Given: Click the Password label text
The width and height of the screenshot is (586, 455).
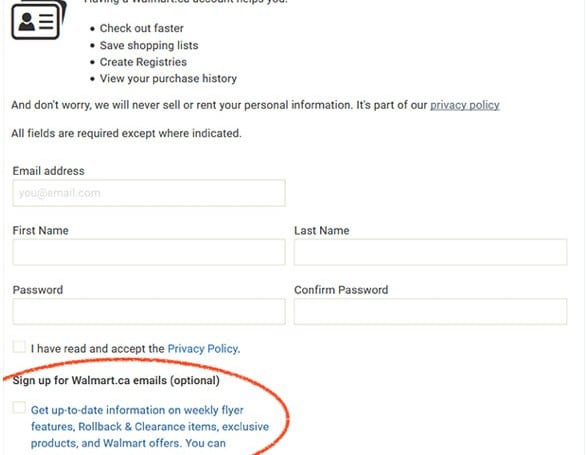Looking at the screenshot, I should point(38,290).
